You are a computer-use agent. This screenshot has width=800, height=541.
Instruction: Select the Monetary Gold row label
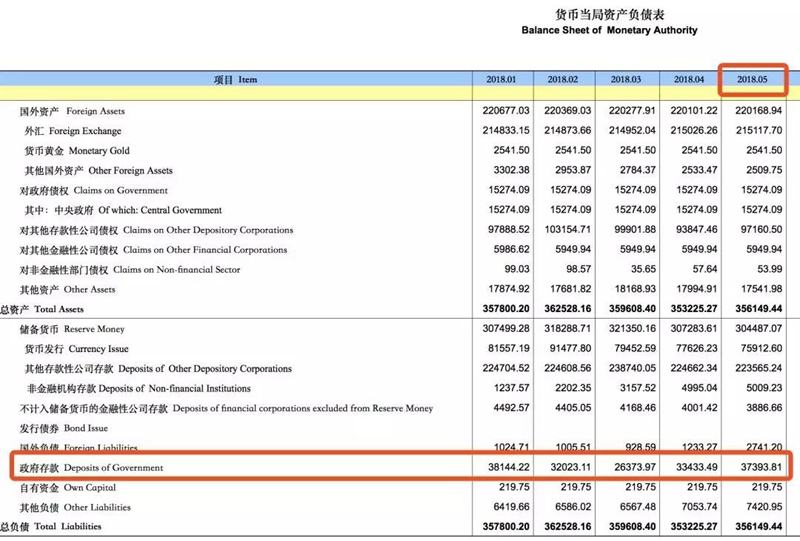(x=78, y=151)
